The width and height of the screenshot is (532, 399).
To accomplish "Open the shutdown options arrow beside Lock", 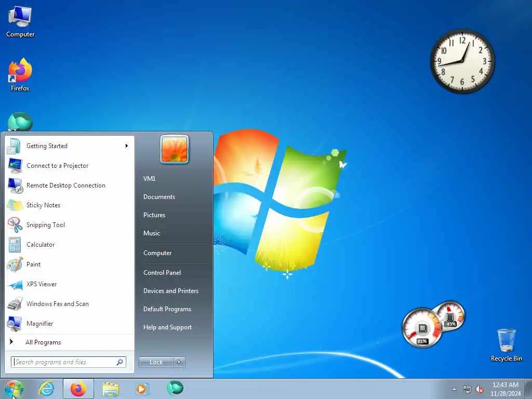I will coord(179,362).
